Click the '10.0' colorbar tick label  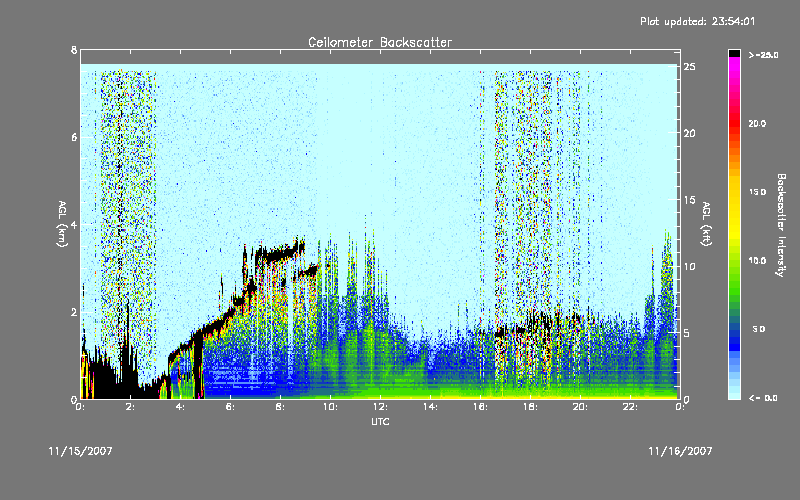point(757,260)
